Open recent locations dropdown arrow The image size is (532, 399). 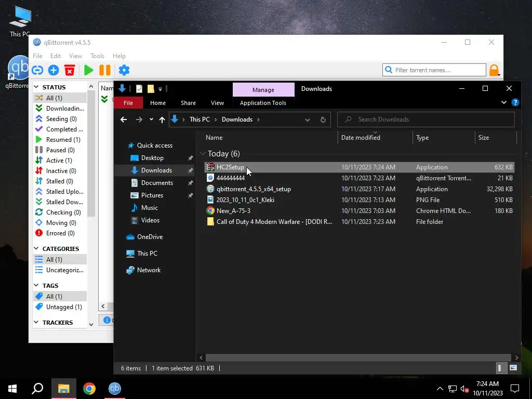[151, 119]
